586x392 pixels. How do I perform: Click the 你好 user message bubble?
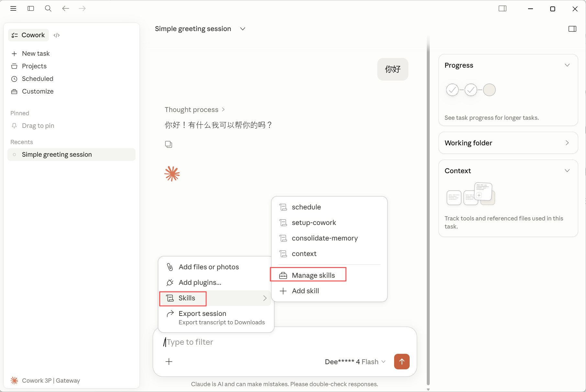[393, 69]
